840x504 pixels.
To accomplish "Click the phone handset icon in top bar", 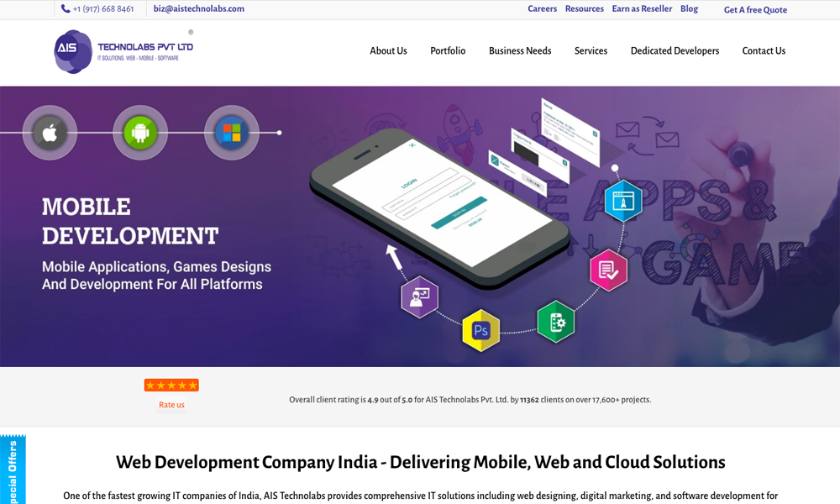I will pyautogui.click(x=66, y=9).
